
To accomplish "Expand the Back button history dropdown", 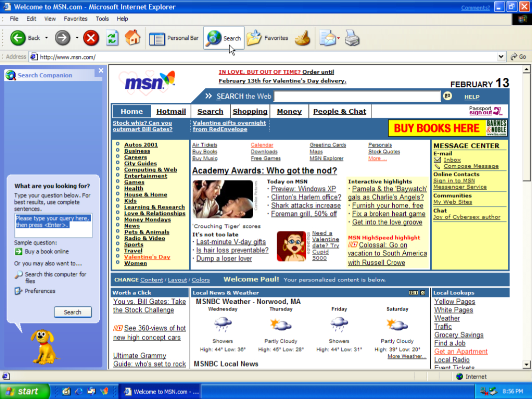I will 46,38.
